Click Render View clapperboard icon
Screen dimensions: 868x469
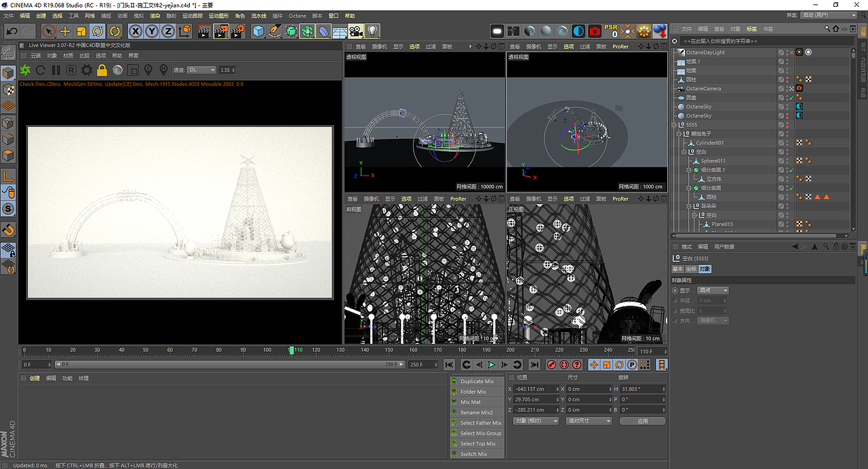204,31
